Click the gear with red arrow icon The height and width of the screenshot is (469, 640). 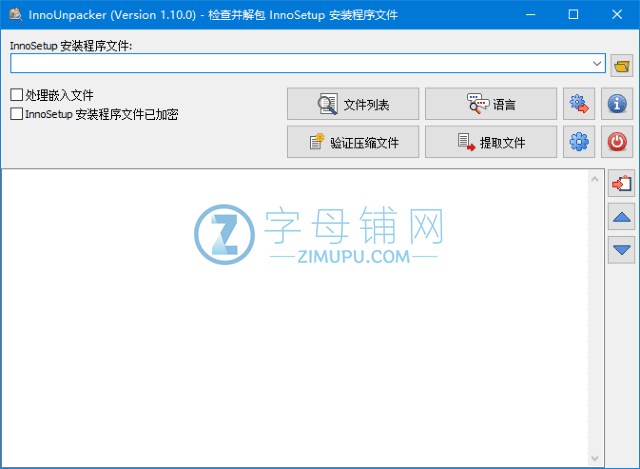579,104
